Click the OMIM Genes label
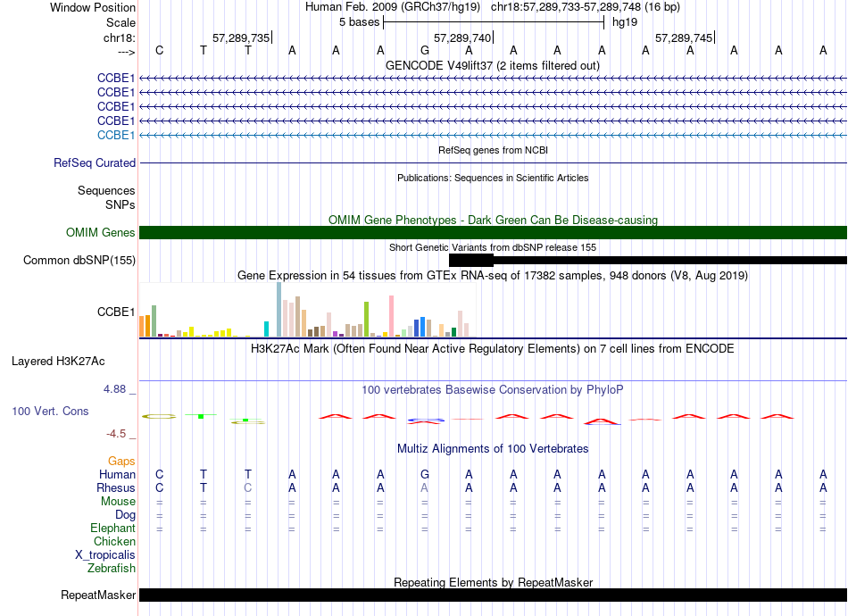Image resolution: width=848 pixels, height=616 pixels. point(100,232)
